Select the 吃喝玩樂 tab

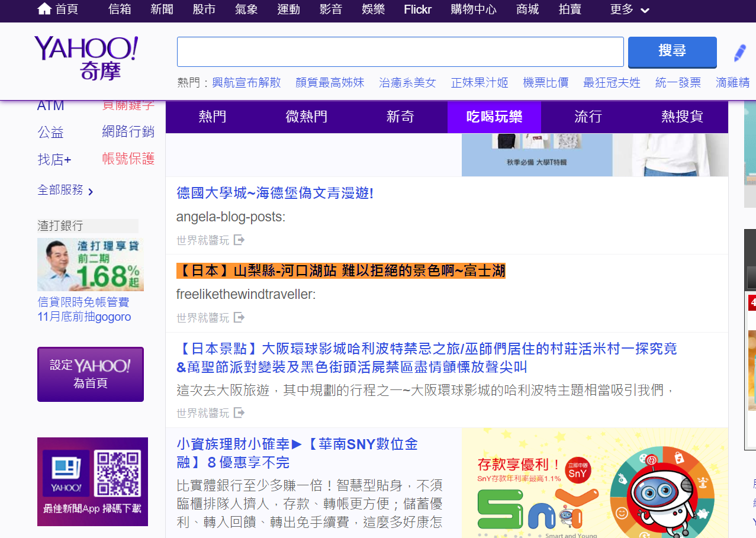coord(494,117)
